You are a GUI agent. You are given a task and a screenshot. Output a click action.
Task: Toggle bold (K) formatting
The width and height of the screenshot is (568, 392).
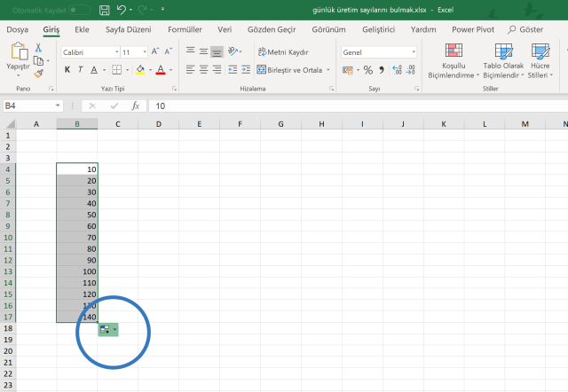coord(67,69)
